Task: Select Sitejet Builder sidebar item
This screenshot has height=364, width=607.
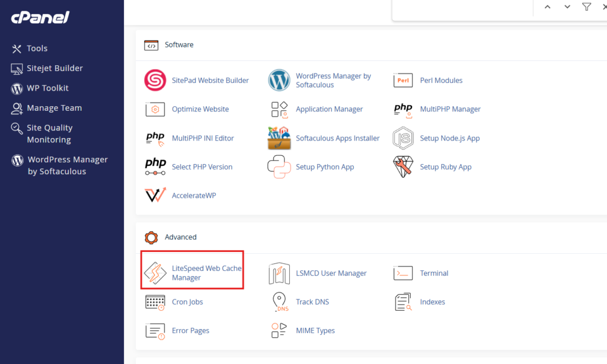Action: tap(55, 68)
